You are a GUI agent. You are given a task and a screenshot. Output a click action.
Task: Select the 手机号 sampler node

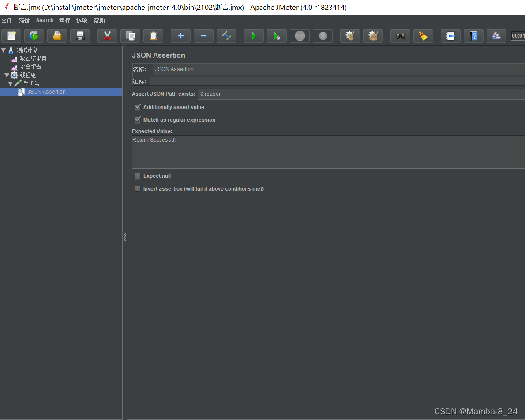pyautogui.click(x=31, y=83)
